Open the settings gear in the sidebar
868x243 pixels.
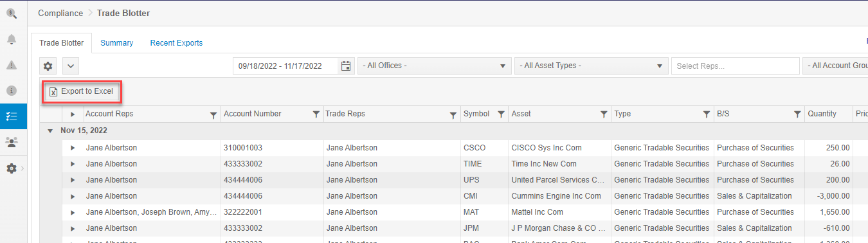(11, 168)
